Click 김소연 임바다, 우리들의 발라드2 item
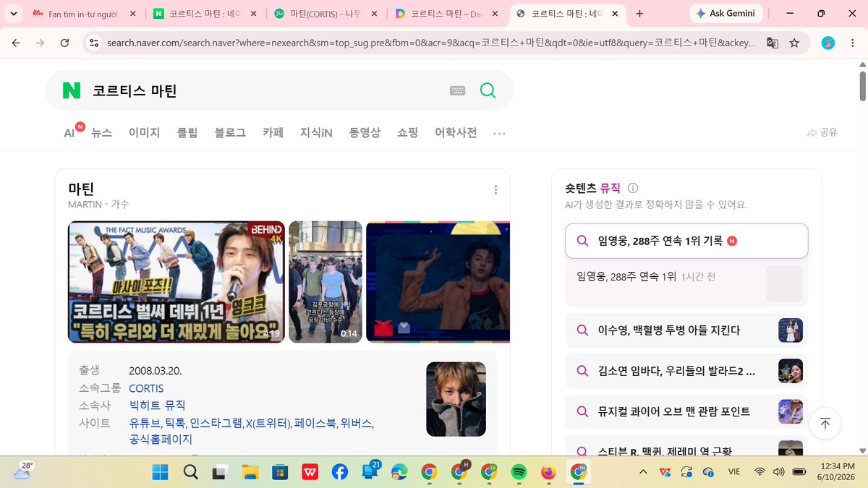This screenshot has height=488, width=868. tap(686, 371)
